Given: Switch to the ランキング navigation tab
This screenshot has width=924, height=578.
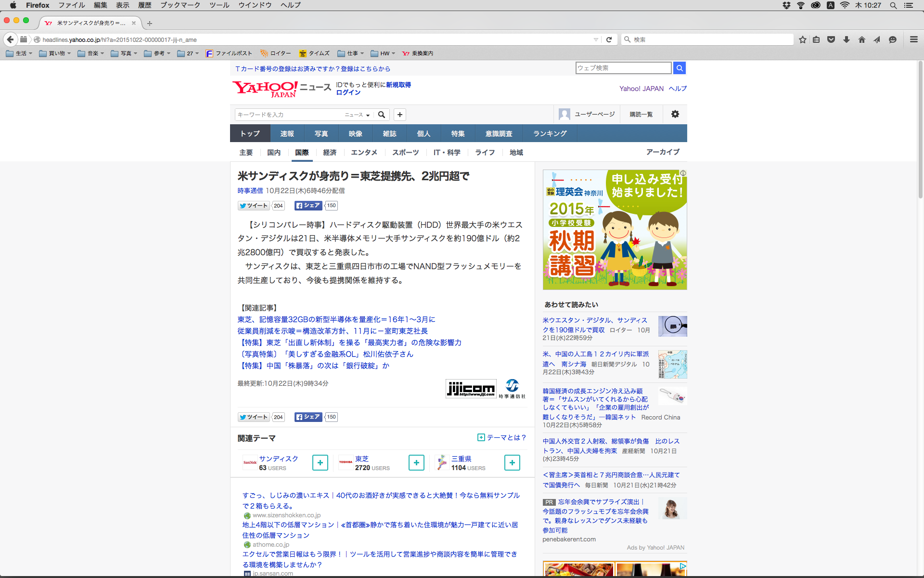Looking at the screenshot, I should coord(550,133).
